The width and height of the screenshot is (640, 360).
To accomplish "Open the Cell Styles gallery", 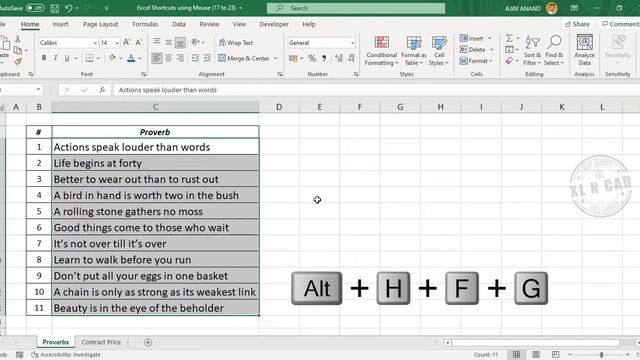I will 439,51.
